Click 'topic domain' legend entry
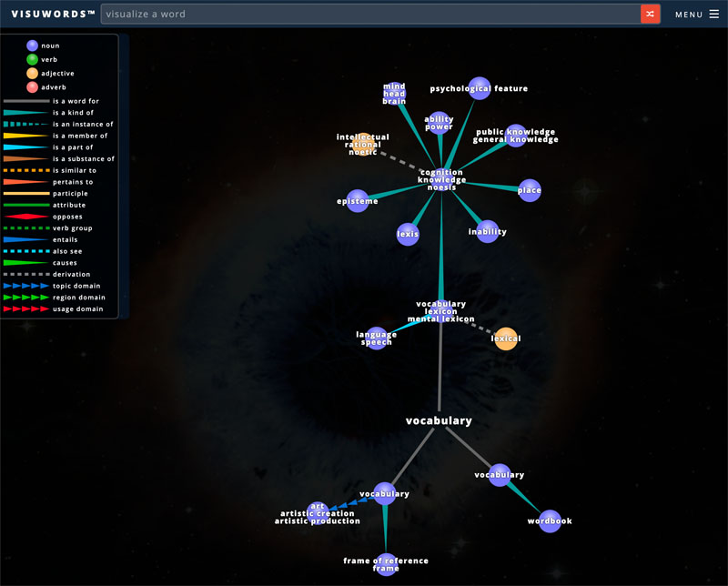Image resolution: width=728 pixels, height=586 pixels. (52, 286)
